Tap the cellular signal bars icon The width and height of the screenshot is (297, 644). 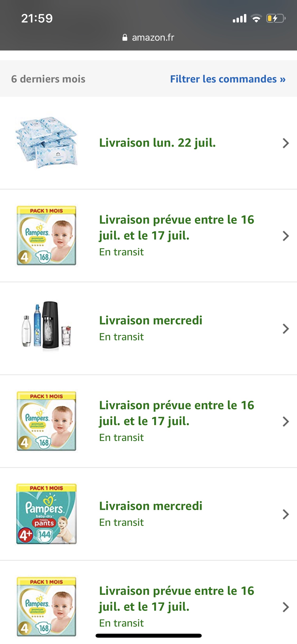[x=239, y=19]
